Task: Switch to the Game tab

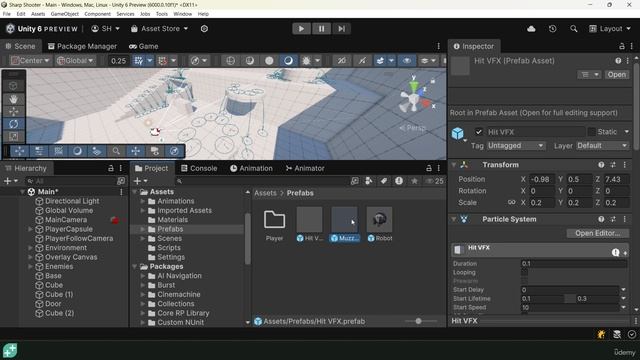Action: point(144,46)
